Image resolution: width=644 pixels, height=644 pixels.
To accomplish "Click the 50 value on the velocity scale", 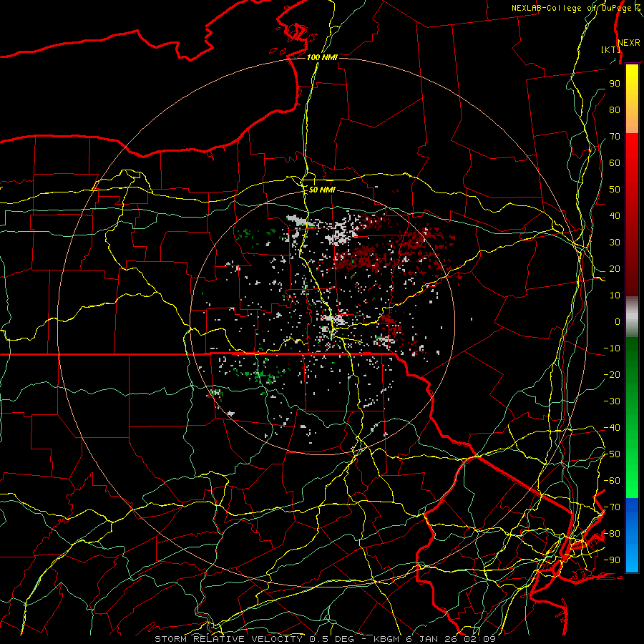I will coord(615,190).
